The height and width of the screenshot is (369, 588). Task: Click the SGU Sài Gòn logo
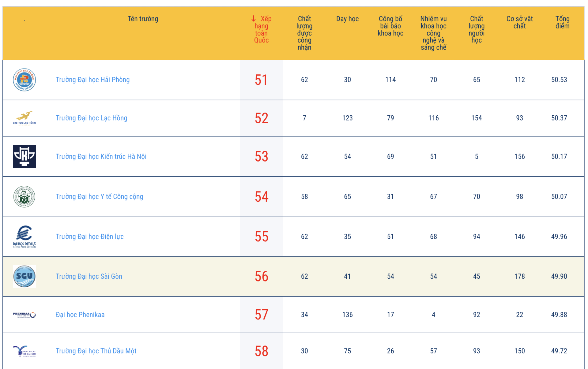click(24, 276)
